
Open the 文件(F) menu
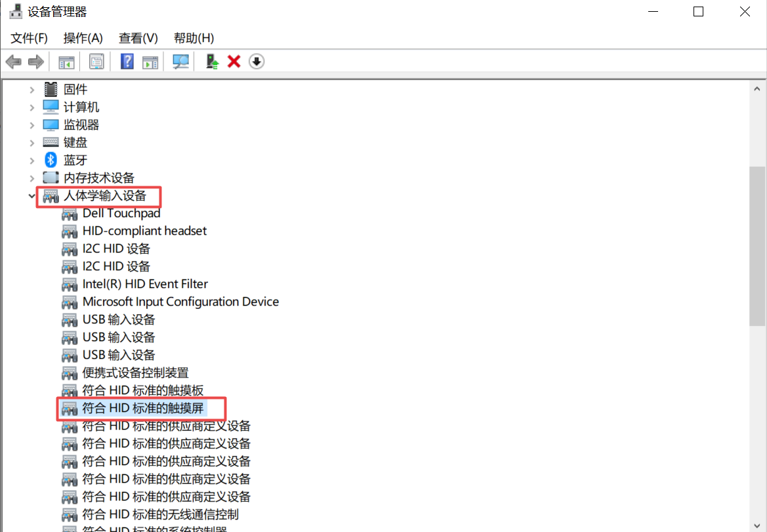click(30, 38)
